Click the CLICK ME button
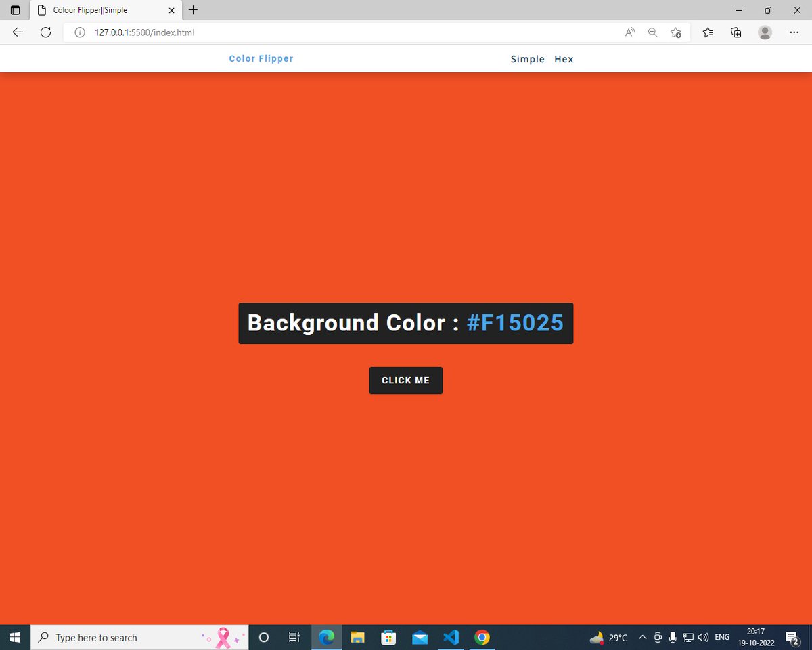The width and height of the screenshot is (812, 650). [406, 381]
